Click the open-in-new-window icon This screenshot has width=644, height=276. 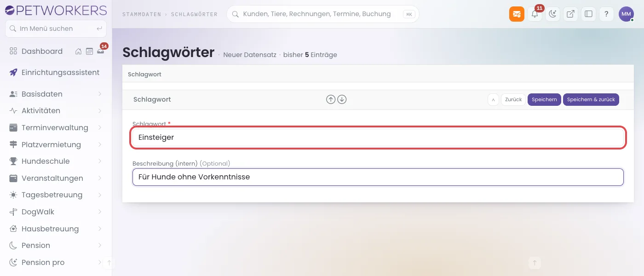[570, 14]
